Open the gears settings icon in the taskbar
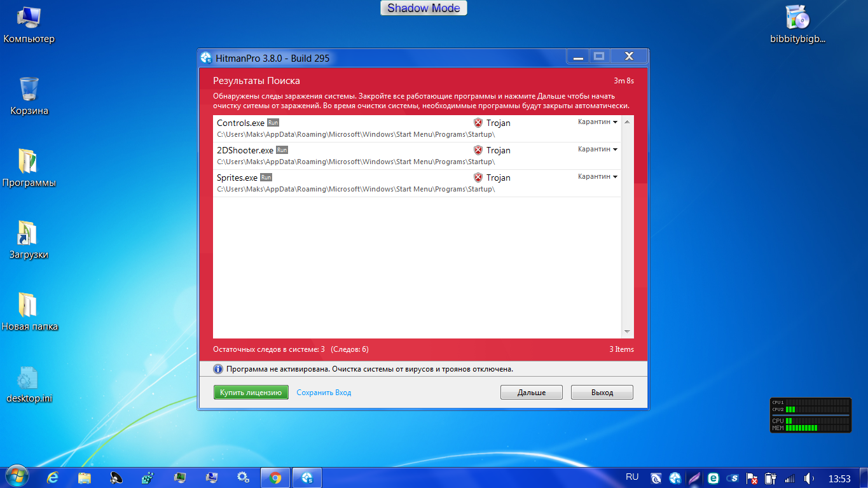Image resolution: width=868 pixels, height=488 pixels. pos(243,477)
